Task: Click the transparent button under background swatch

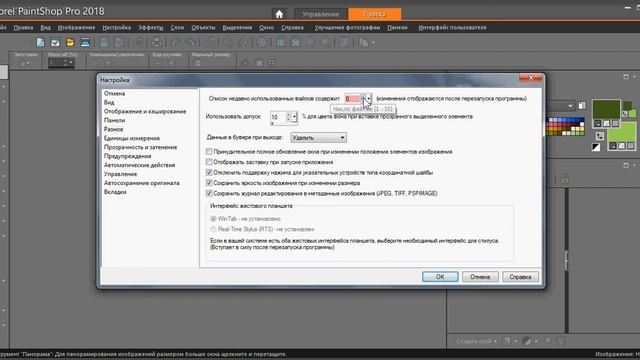Action: pos(631,146)
